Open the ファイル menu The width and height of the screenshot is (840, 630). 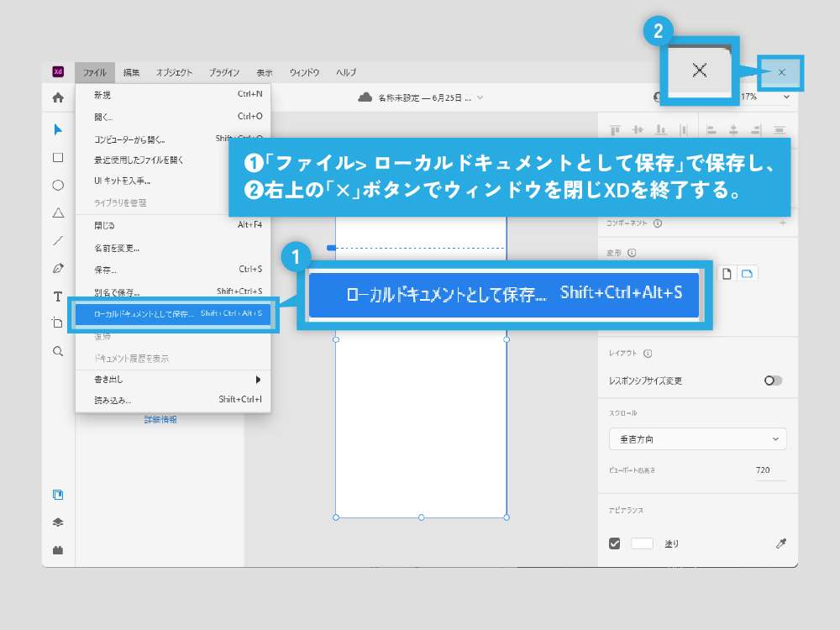coord(95,72)
